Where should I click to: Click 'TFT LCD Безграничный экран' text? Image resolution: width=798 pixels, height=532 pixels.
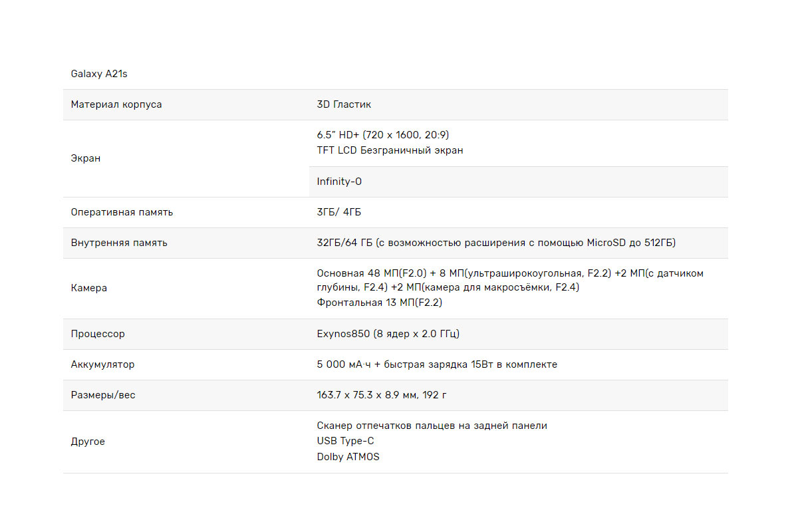[x=390, y=150]
